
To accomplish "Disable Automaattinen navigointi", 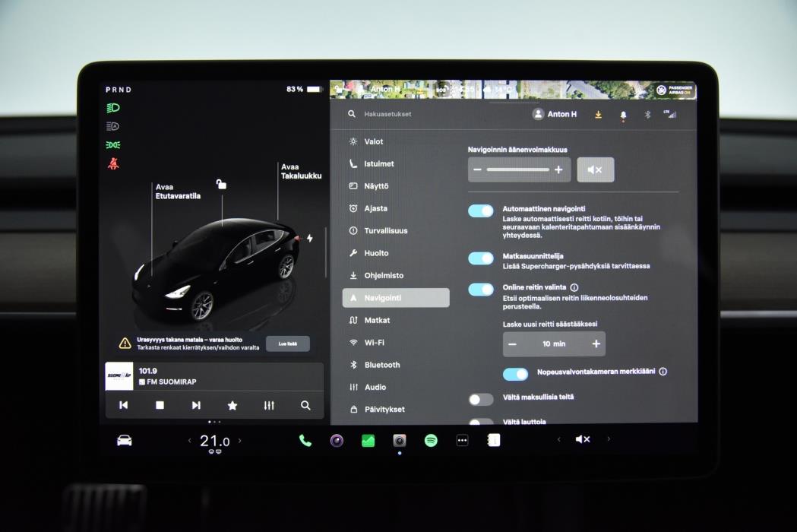I will click(x=480, y=210).
